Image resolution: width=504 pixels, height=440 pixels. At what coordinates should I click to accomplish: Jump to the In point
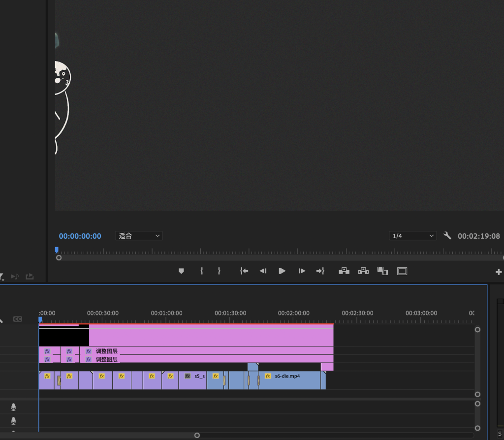pos(244,271)
